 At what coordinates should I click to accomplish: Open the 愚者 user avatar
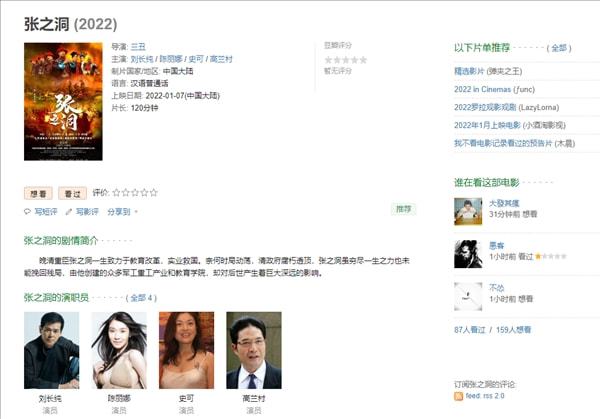tap(468, 254)
